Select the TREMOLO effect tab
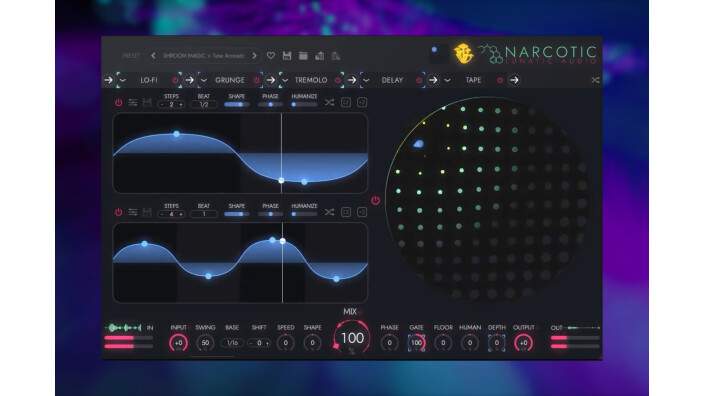 point(311,80)
